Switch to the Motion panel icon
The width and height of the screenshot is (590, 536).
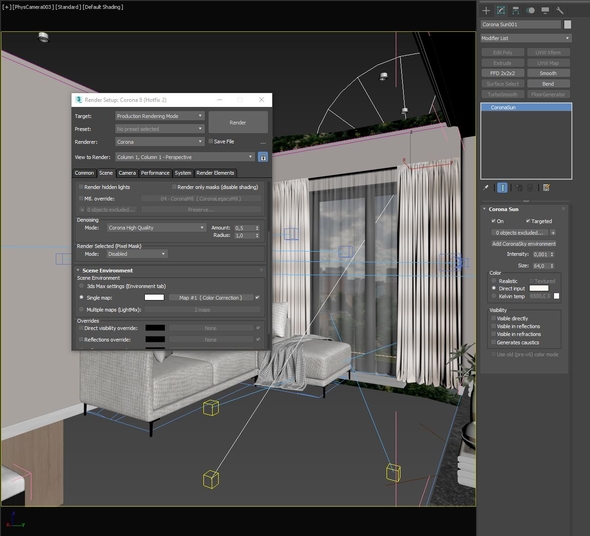tap(531, 11)
